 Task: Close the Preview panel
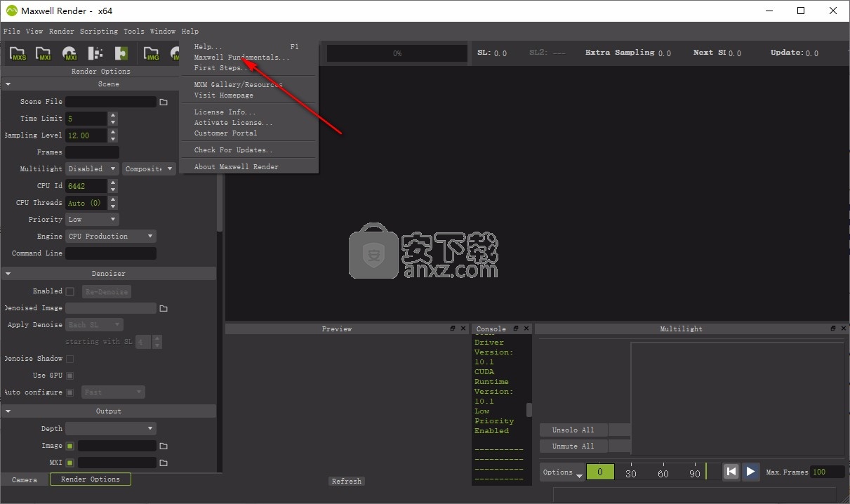[463, 329]
